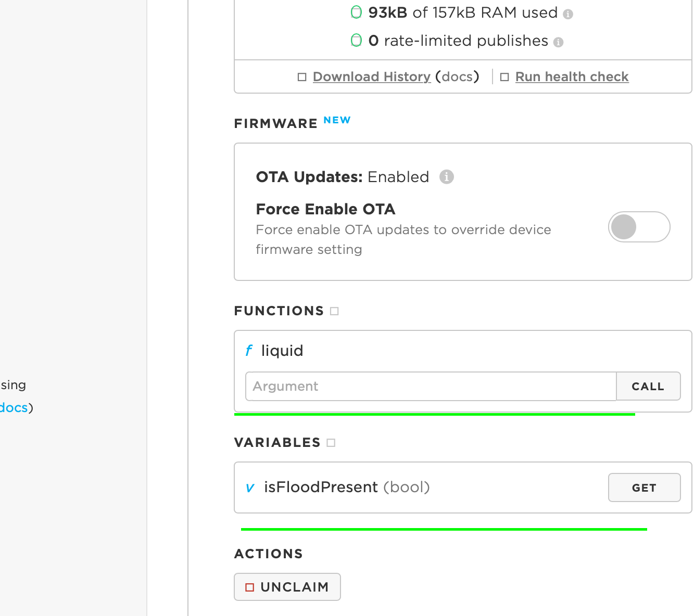694x616 pixels.
Task: Click the info icon beside RAM used
Action: click(568, 14)
